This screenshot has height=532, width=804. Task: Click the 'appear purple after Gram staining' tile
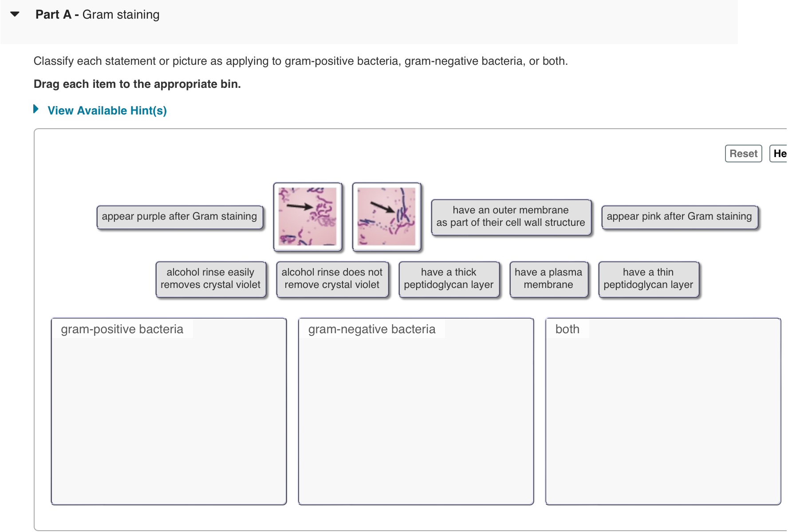click(x=179, y=216)
